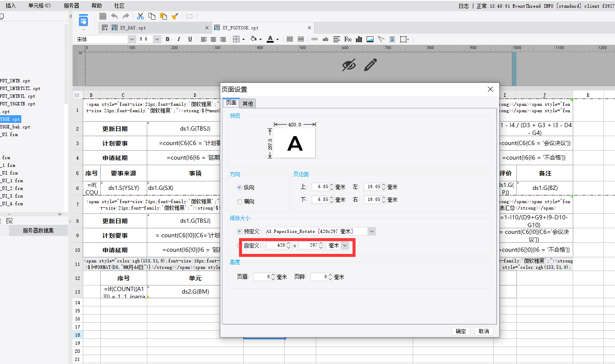615x364 pixels.
Task: Click the left margin 19.05 field
Action: click(x=372, y=187)
